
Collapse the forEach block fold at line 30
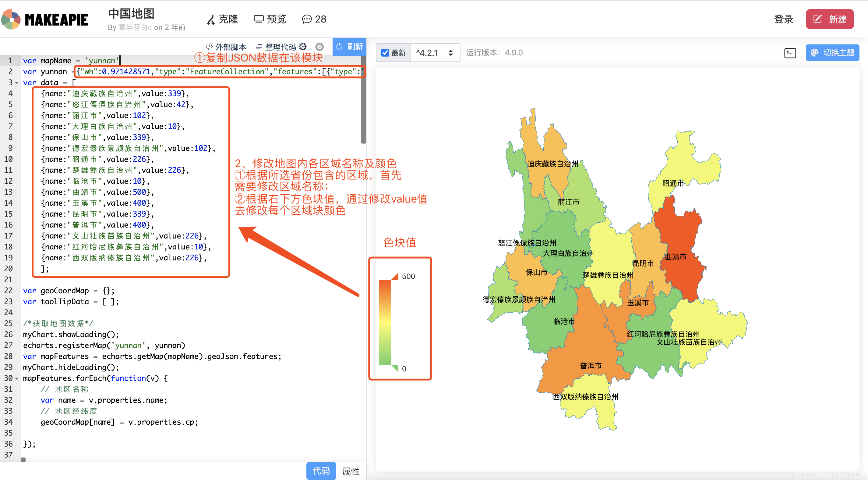coord(17,378)
